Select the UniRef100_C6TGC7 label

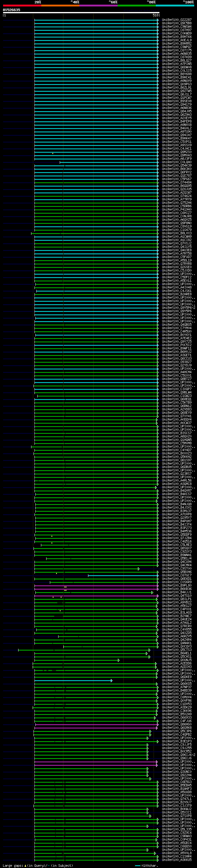(176, 575)
